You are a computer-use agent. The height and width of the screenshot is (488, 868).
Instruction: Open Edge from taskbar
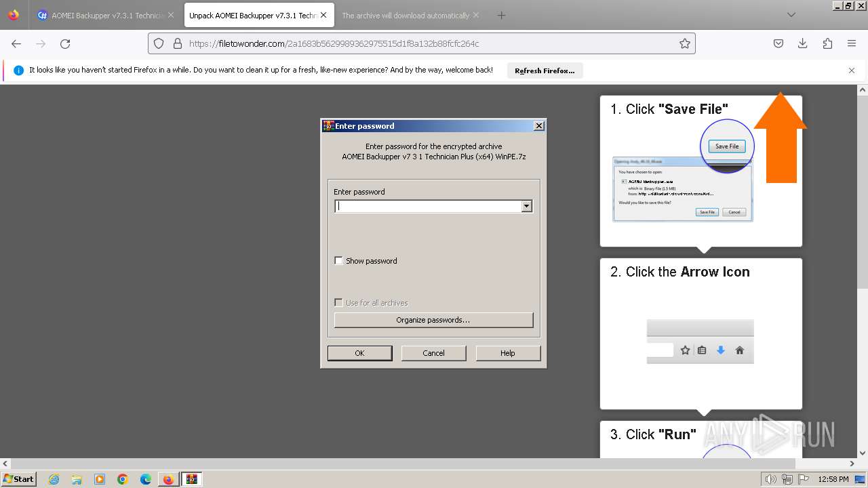pos(146,479)
